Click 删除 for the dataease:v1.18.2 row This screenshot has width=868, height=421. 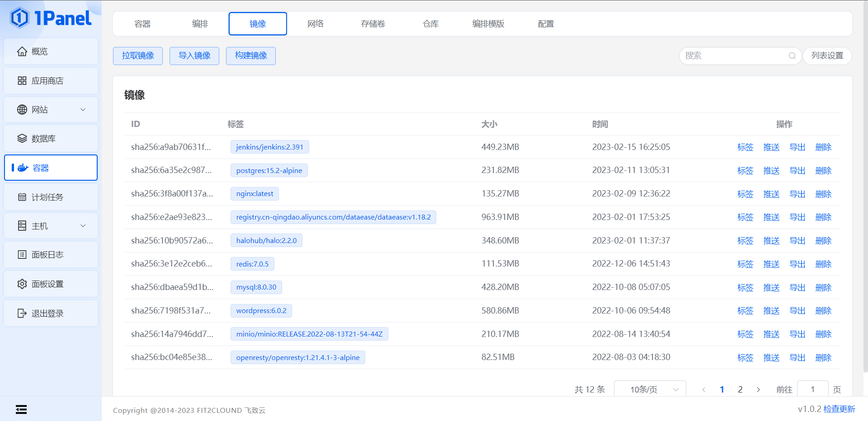tap(824, 217)
